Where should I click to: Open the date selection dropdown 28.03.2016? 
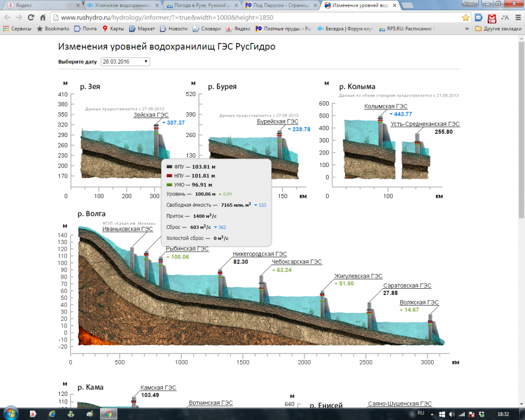point(125,61)
